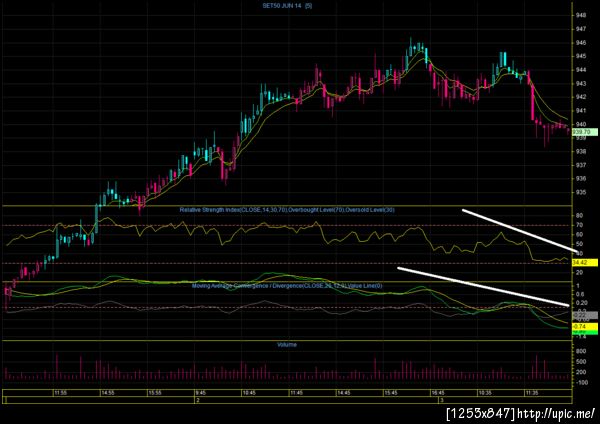
Task: Select the 14:55 time axis marker
Action: click(108, 393)
